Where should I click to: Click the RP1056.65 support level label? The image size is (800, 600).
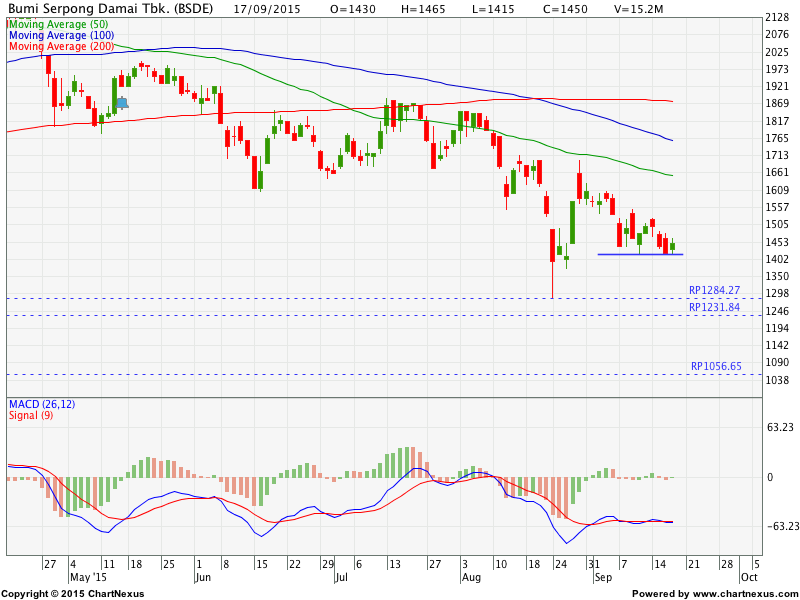tap(714, 366)
